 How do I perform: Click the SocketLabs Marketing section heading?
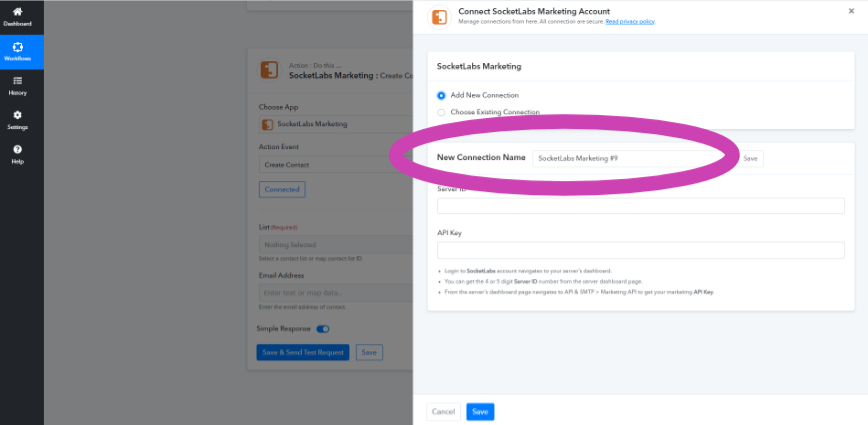click(x=479, y=66)
